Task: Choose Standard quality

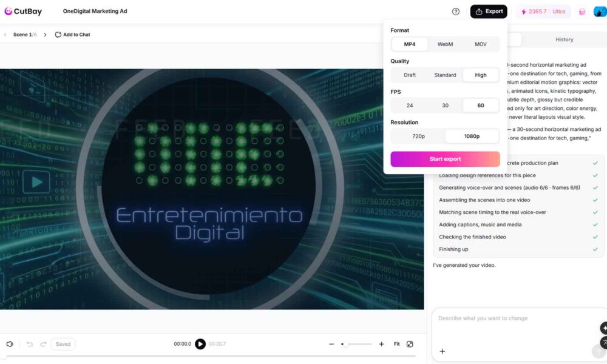Action: [445, 75]
